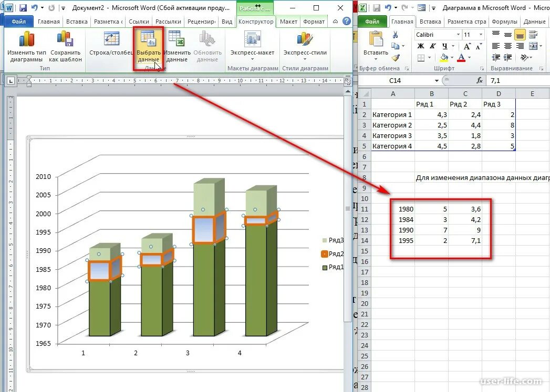Open Word Главная tab
The image size is (550, 392).
coord(49,22)
